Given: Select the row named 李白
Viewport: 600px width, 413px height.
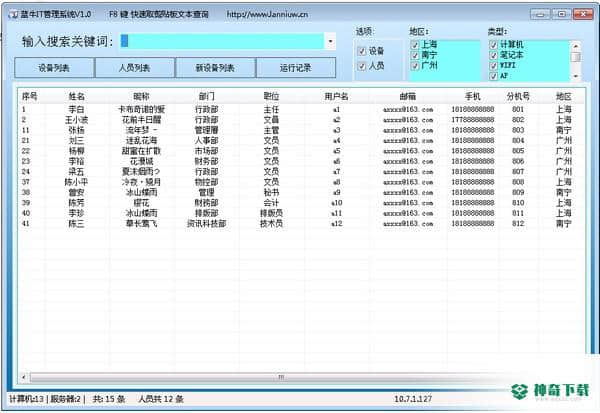Looking at the screenshot, I should 302,109.
